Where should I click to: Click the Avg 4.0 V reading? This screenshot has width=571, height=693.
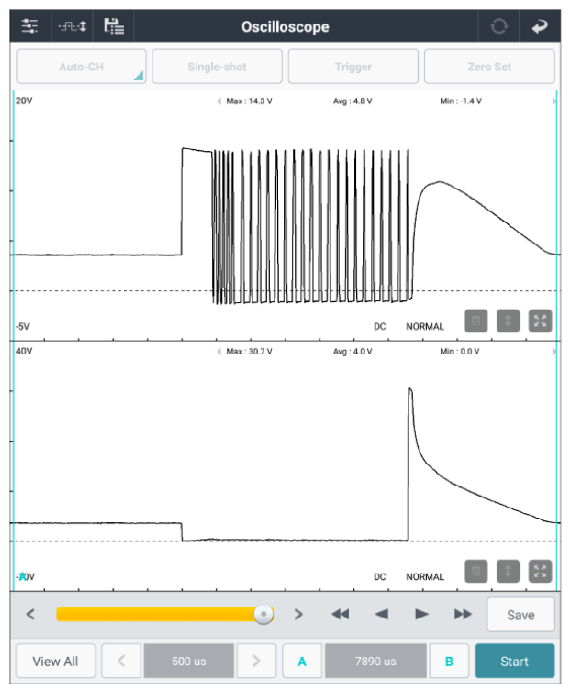click(352, 351)
